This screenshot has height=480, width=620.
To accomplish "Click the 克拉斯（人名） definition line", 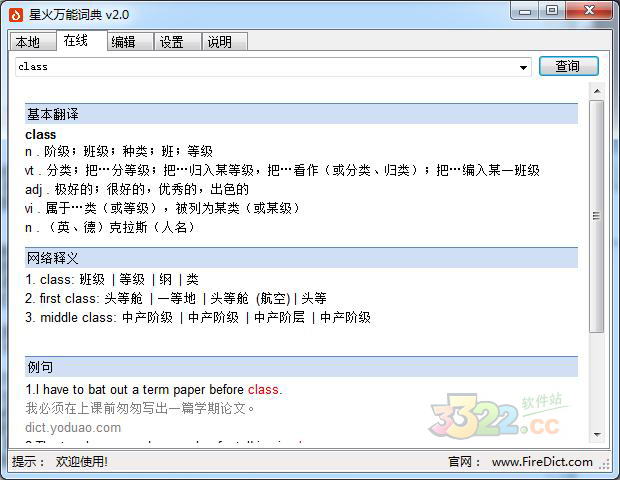I will point(110,227).
